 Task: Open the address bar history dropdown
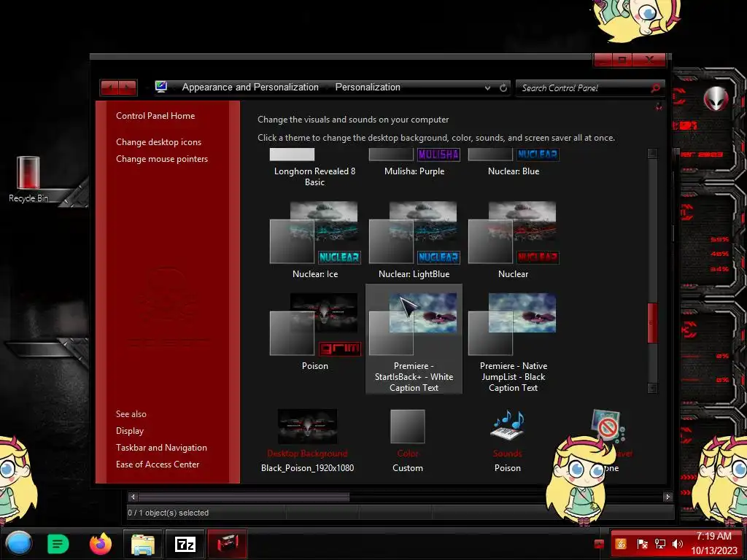click(x=487, y=87)
